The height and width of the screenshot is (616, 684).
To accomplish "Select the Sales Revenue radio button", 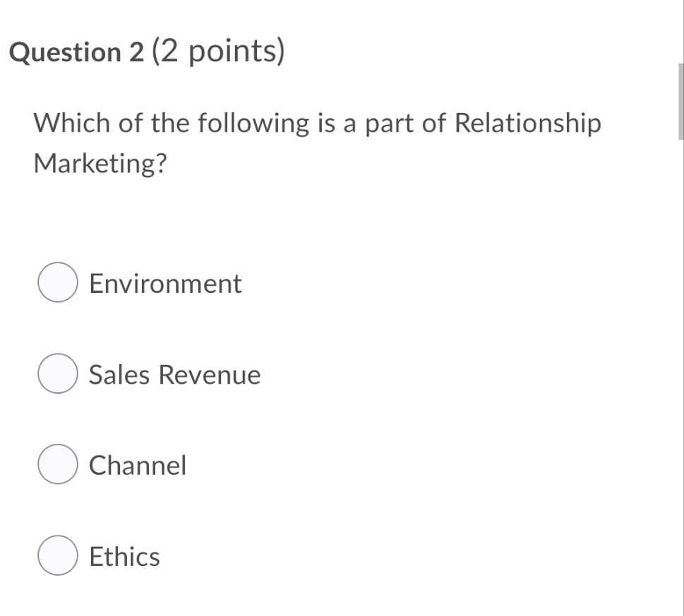I will 57,375.
